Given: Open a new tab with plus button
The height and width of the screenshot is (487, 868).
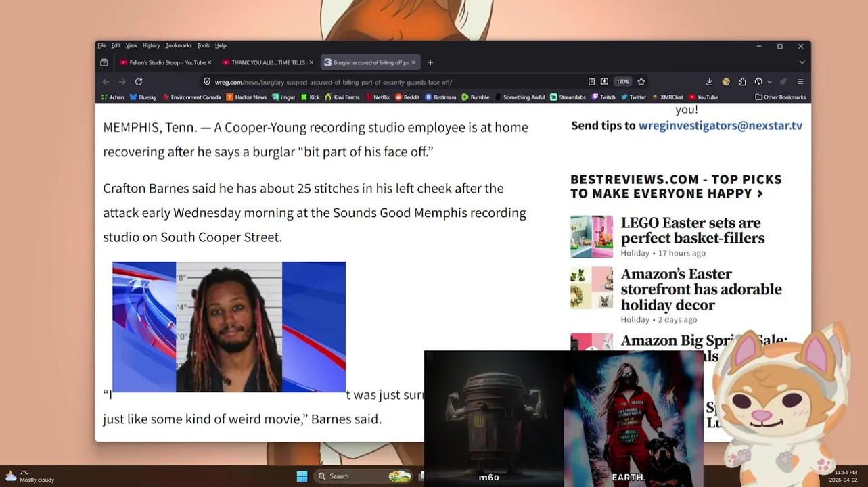Looking at the screenshot, I should 430,62.
